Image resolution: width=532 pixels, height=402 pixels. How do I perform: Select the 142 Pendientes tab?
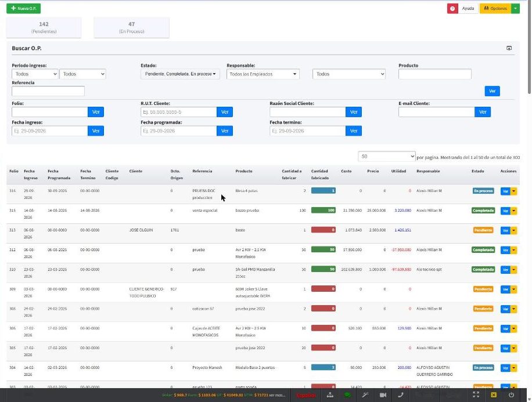(44, 27)
